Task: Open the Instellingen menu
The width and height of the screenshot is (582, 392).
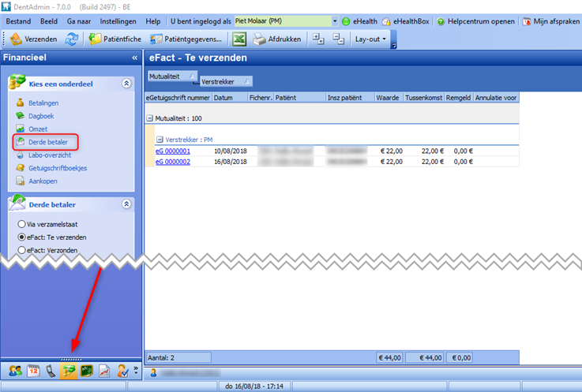Action: tap(118, 21)
